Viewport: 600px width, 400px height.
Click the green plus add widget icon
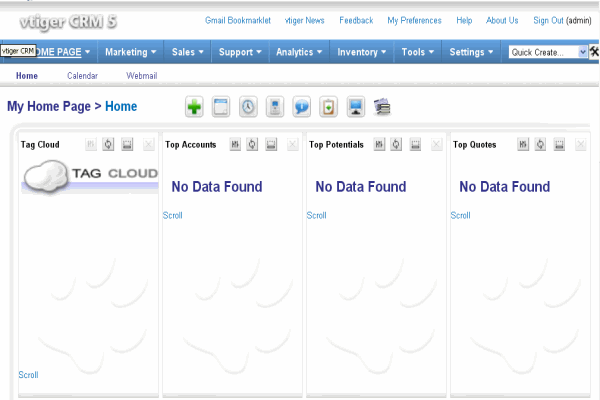[x=194, y=107]
